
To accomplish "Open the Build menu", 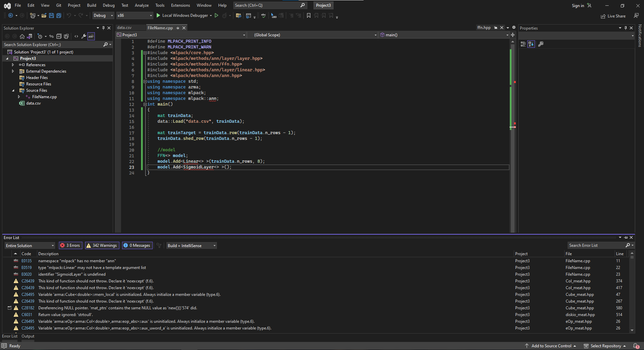I will pos(91,5).
